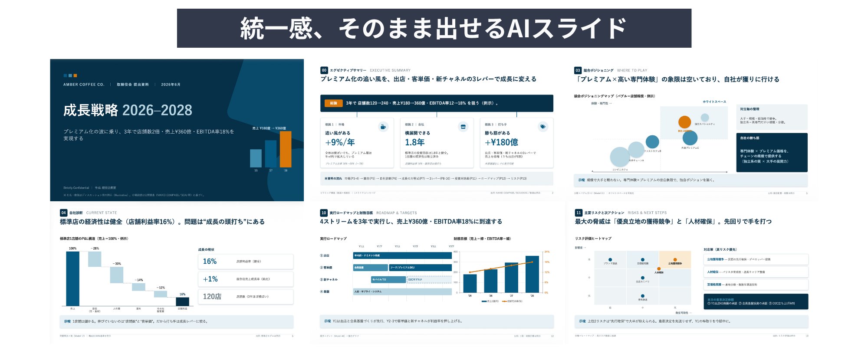
Task: Click the 対立軸の整理 box
Action: (772, 117)
